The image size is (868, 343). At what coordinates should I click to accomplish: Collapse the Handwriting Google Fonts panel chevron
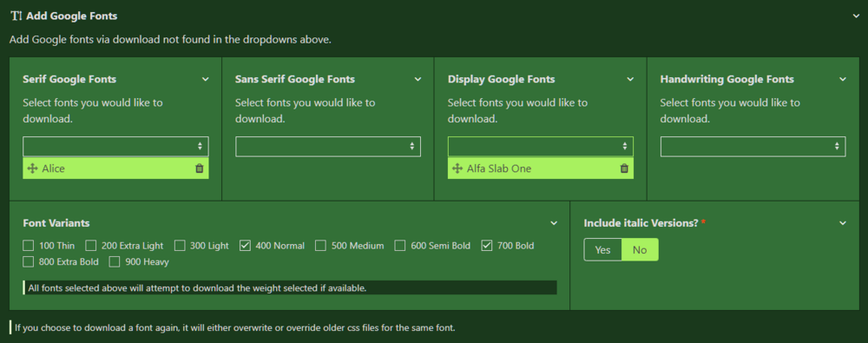pos(843,79)
